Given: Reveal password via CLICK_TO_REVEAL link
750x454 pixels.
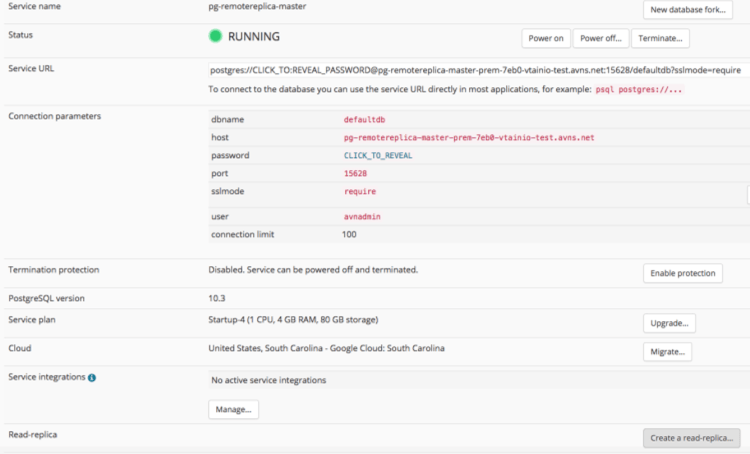Looking at the screenshot, I should click(x=378, y=155).
